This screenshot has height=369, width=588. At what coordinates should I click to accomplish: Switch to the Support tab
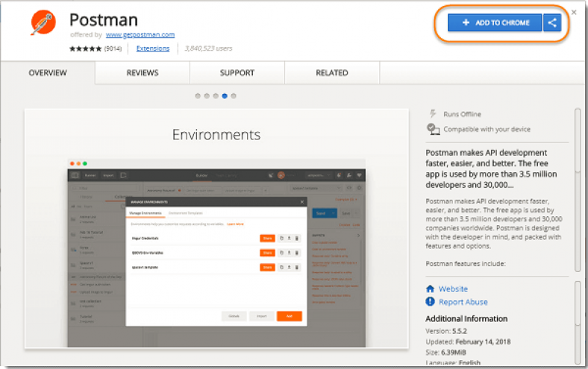(237, 72)
